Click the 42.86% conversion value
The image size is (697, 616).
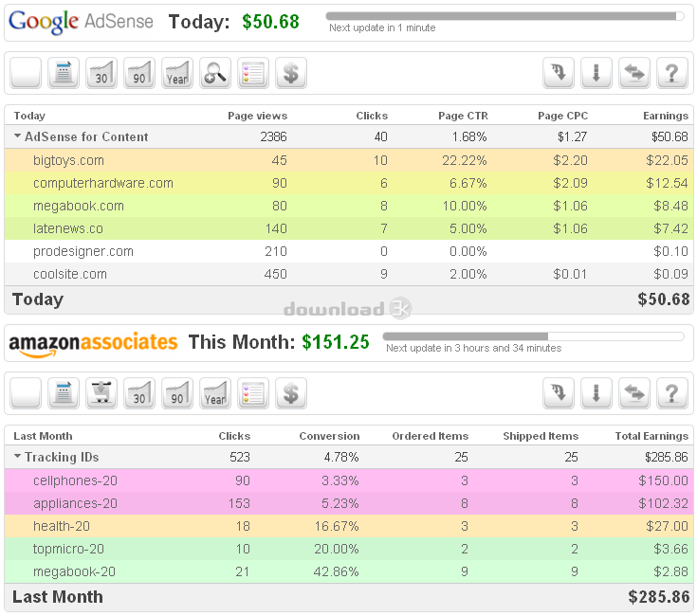[x=336, y=571]
